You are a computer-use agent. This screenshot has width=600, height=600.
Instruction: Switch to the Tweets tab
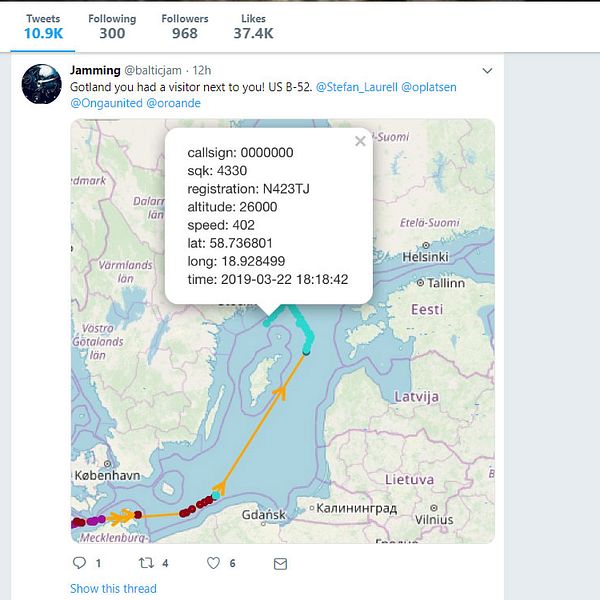[x=43, y=26]
